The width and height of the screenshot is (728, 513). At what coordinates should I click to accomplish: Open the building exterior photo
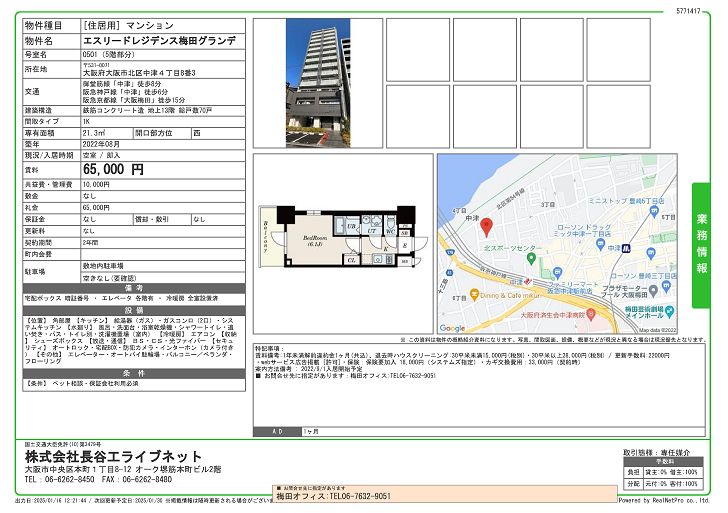click(318, 83)
